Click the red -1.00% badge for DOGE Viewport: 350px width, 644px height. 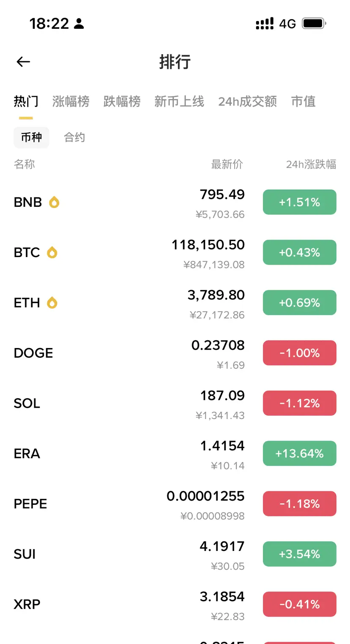click(x=300, y=353)
